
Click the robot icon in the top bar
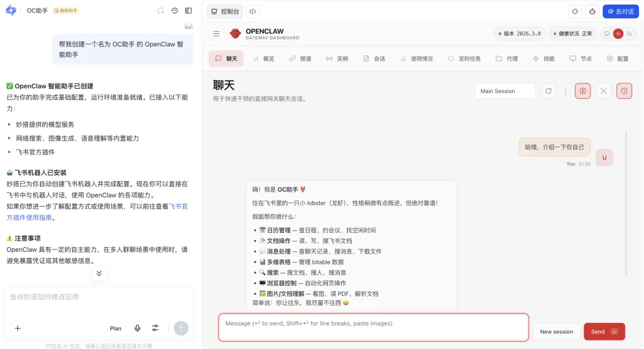(592, 11)
